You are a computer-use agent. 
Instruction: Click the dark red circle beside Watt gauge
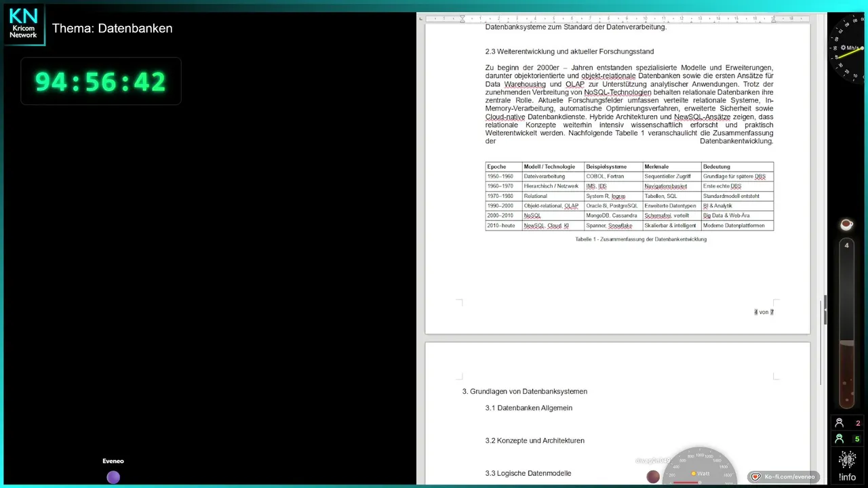click(653, 477)
